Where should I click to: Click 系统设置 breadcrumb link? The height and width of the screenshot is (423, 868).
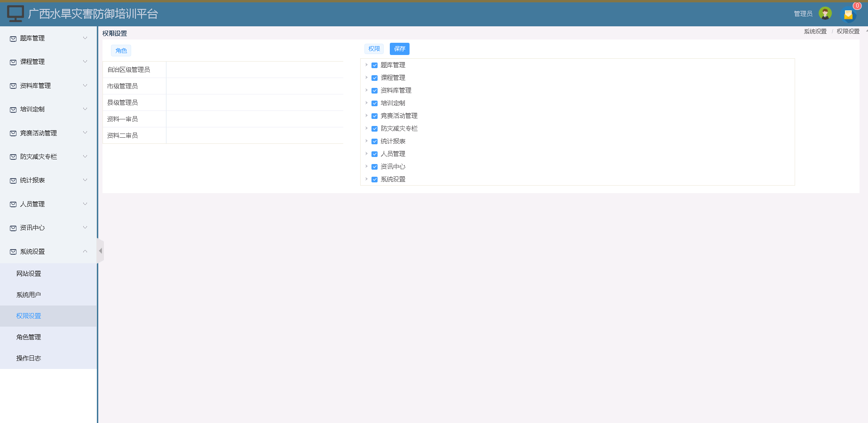(x=815, y=31)
